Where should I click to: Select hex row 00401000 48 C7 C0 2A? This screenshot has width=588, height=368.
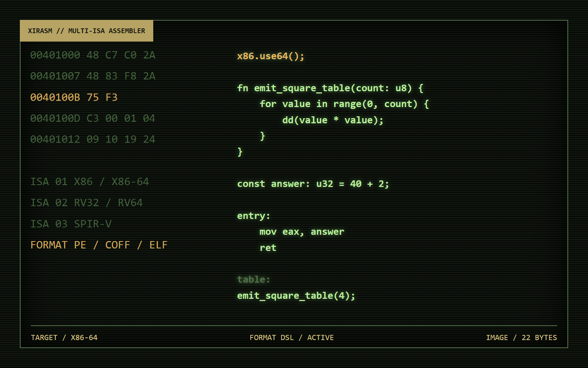pyautogui.click(x=93, y=55)
